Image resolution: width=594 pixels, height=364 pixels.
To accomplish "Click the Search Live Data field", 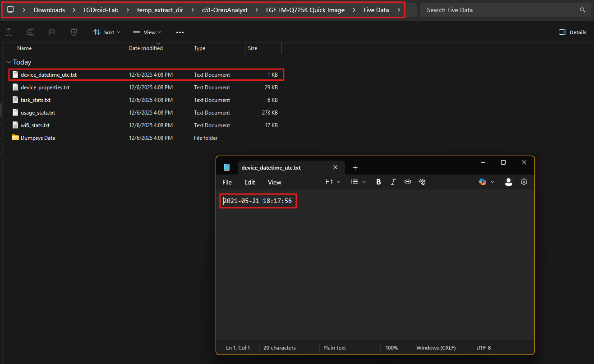I will 501,10.
